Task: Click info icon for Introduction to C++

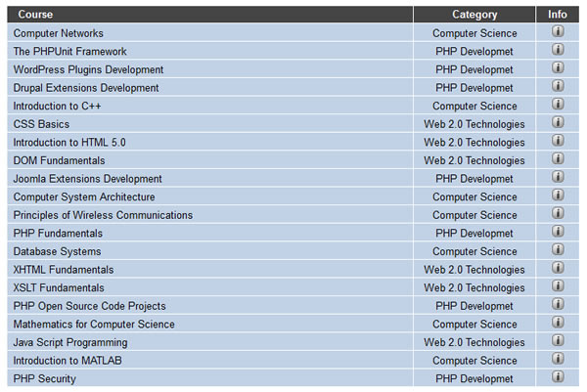Action: [x=558, y=106]
